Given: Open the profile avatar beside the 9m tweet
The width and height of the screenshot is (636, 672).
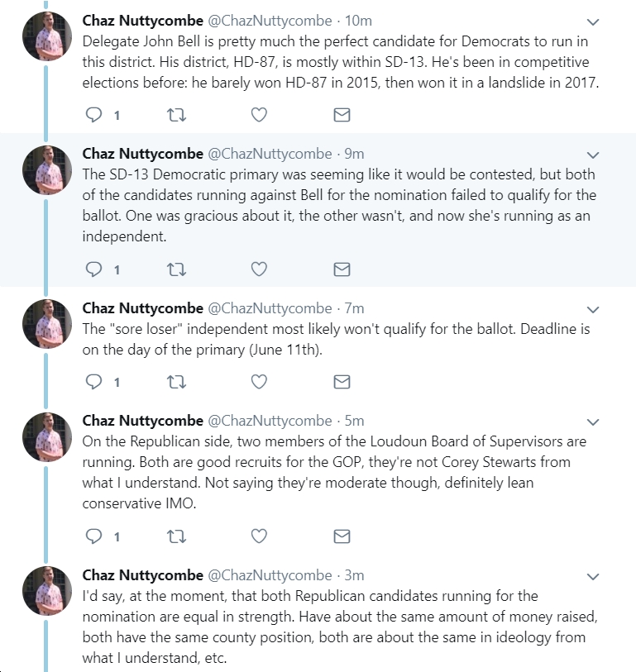Looking at the screenshot, I should 47,169.
